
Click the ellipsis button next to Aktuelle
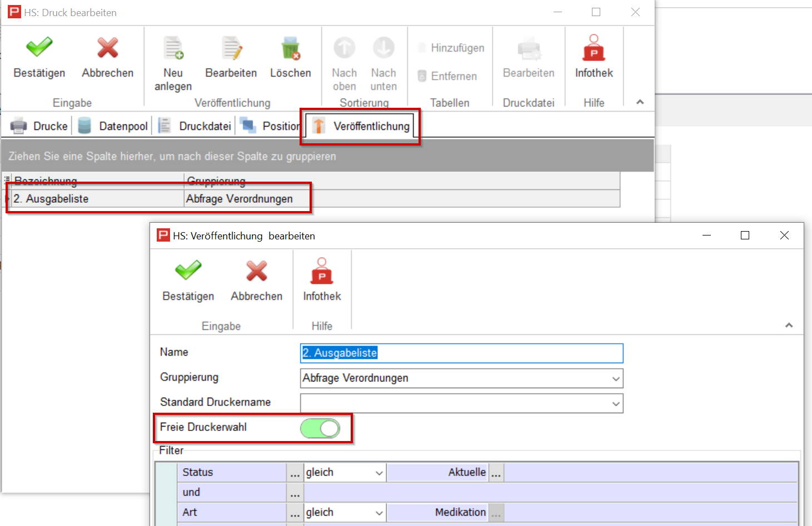pos(496,473)
